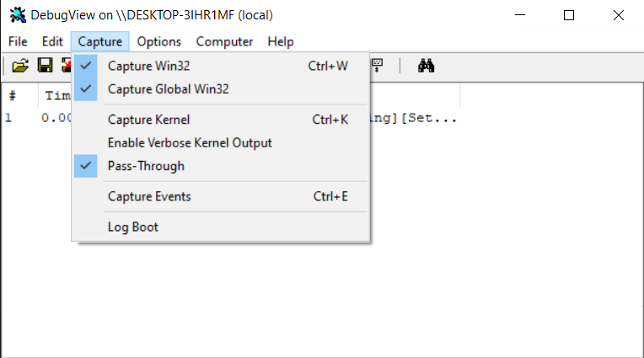Select Log Boot from Capture menu
Screen dimensions: 644x358
221,227
